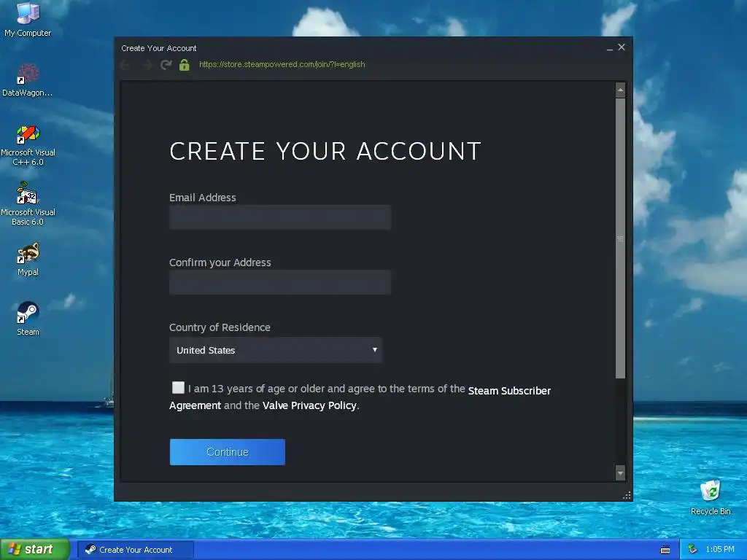Click the Confirm your Address field

pyautogui.click(x=280, y=282)
